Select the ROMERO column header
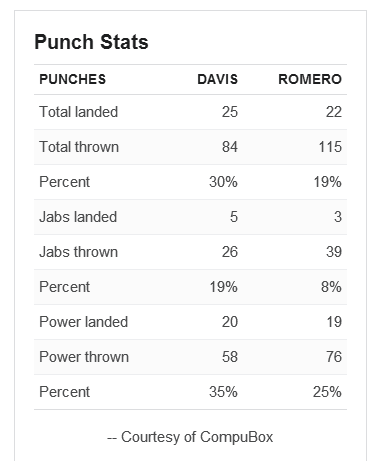Viewport: 377px width, 461px height. click(x=310, y=79)
